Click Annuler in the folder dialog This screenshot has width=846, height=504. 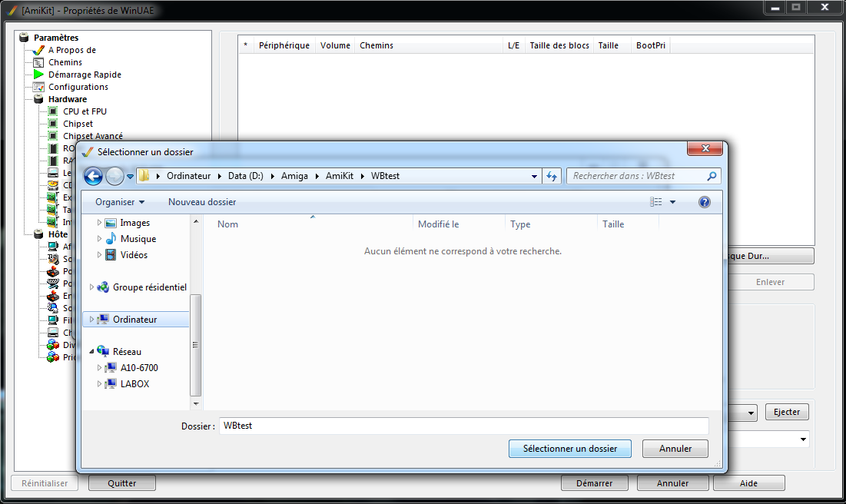pos(675,449)
